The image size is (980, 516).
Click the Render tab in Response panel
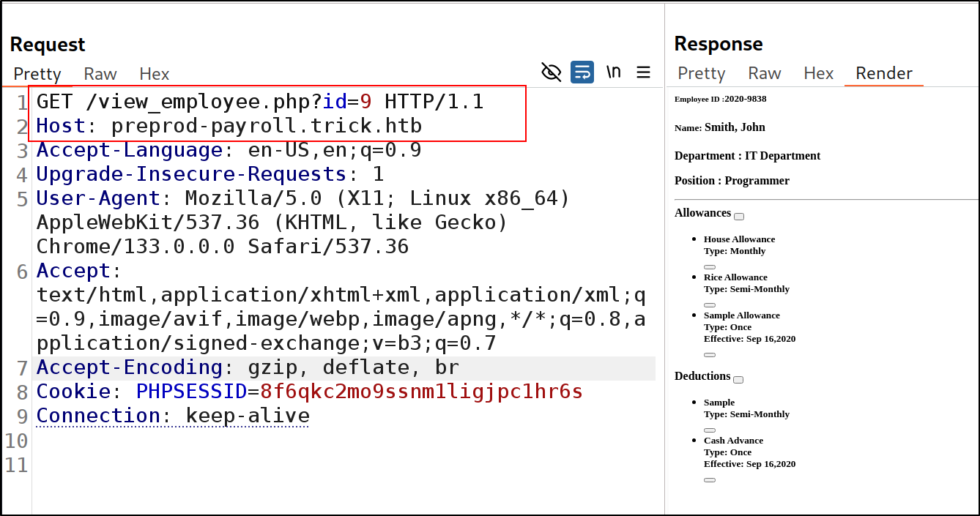pyautogui.click(x=884, y=73)
